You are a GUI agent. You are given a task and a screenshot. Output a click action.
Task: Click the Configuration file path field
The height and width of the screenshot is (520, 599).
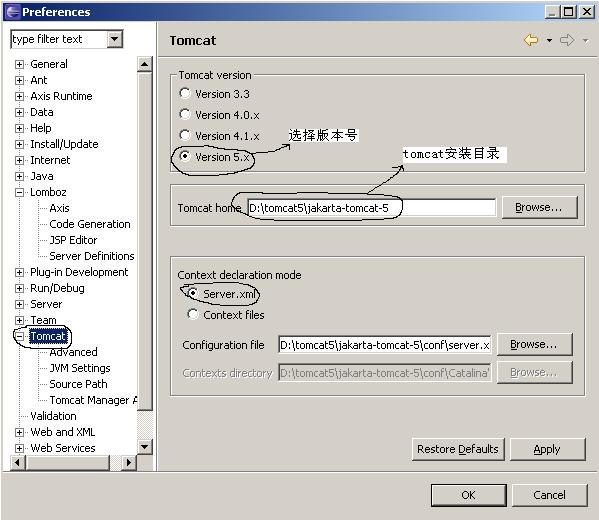[x=385, y=345]
